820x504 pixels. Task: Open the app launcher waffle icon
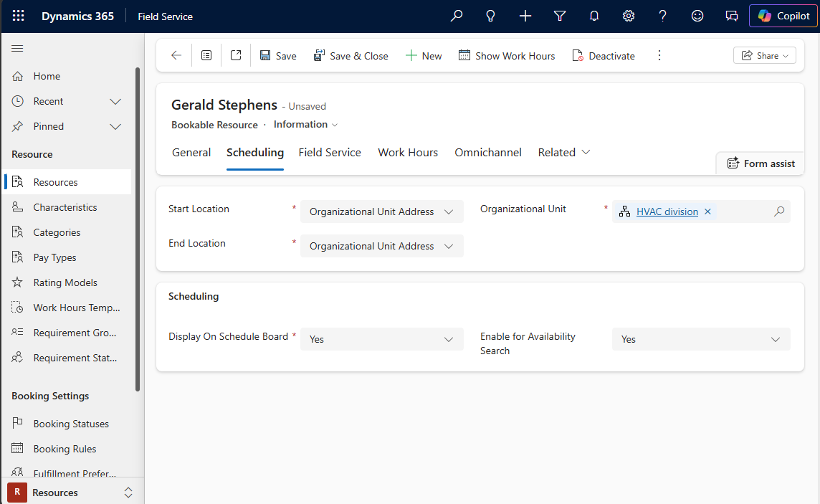point(19,16)
